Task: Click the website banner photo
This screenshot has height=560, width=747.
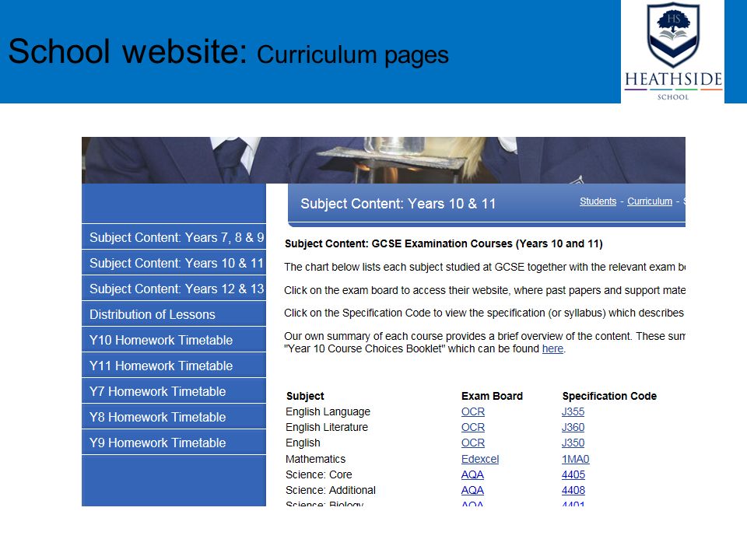Action: (384, 160)
